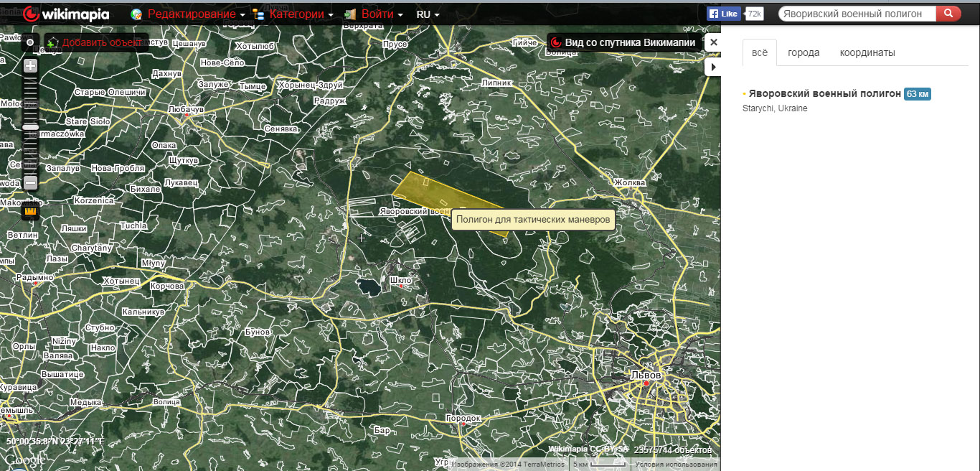Click the Любачув map label
The height and width of the screenshot is (471, 980).
pos(186,109)
